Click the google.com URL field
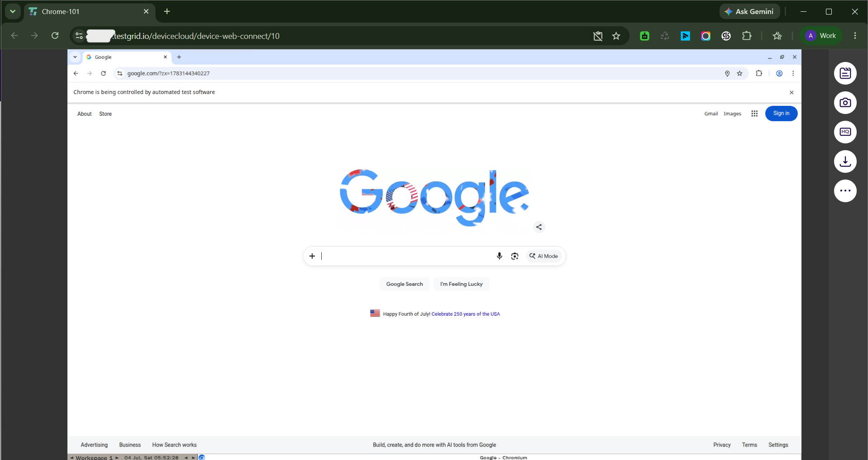 pos(168,73)
